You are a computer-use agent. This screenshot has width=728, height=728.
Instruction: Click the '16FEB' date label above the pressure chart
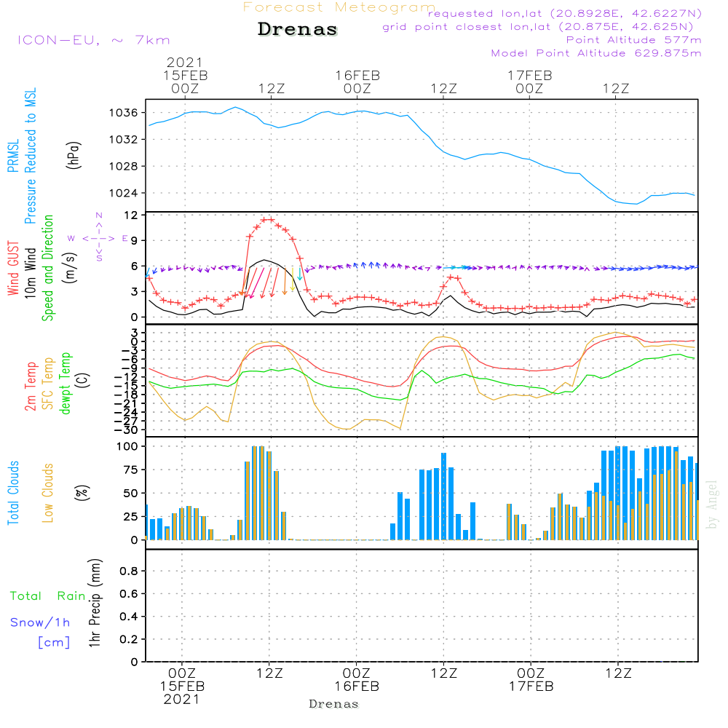(357, 75)
